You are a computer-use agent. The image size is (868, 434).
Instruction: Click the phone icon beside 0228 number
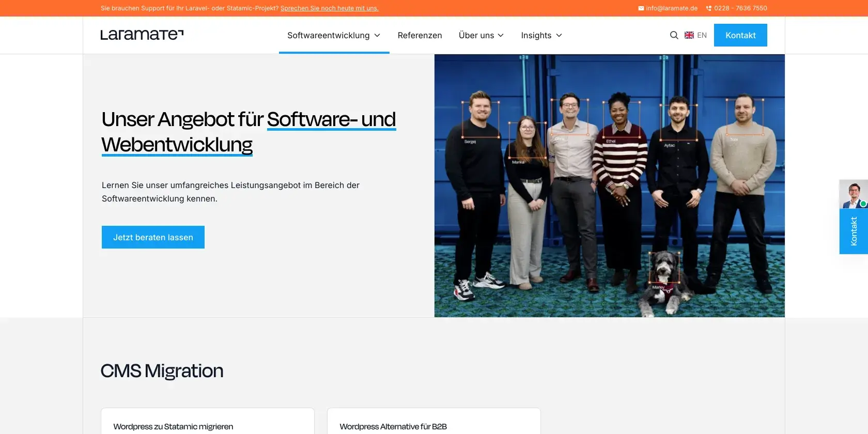709,8
